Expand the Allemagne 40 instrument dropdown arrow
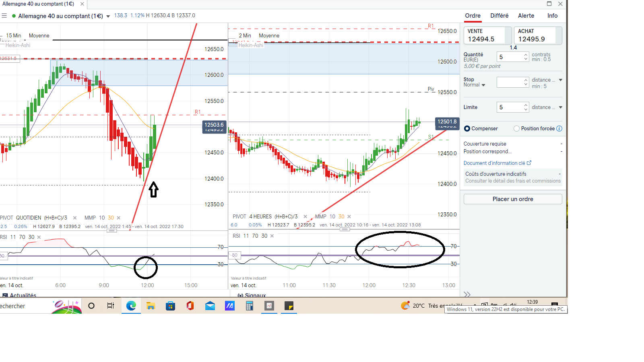This screenshot has height=362, width=644. pyautogui.click(x=108, y=16)
